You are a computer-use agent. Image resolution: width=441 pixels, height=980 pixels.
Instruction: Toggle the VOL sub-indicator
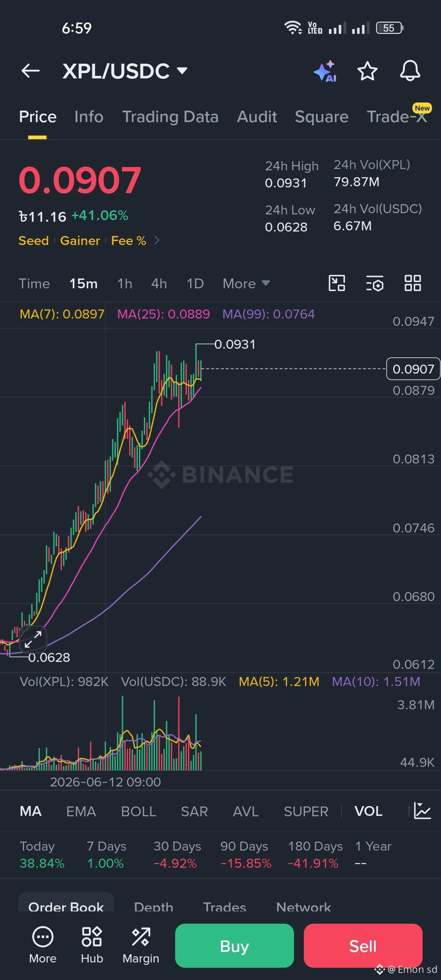pyautogui.click(x=368, y=811)
